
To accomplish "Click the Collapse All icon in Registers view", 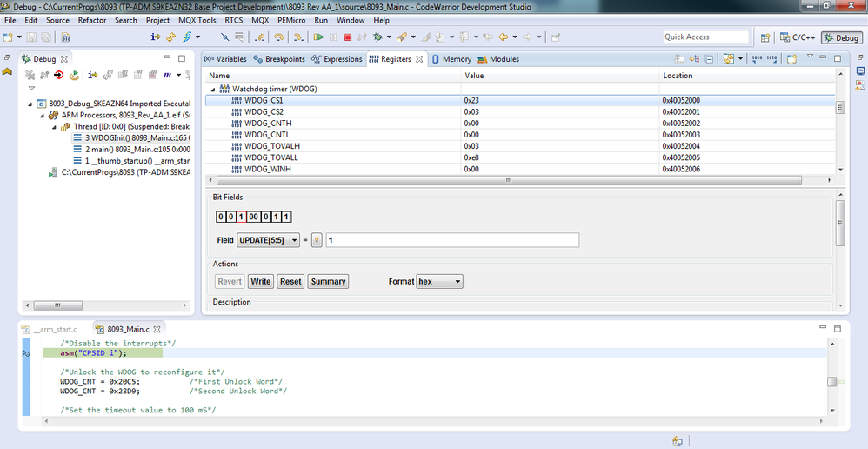I will tap(709, 58).
